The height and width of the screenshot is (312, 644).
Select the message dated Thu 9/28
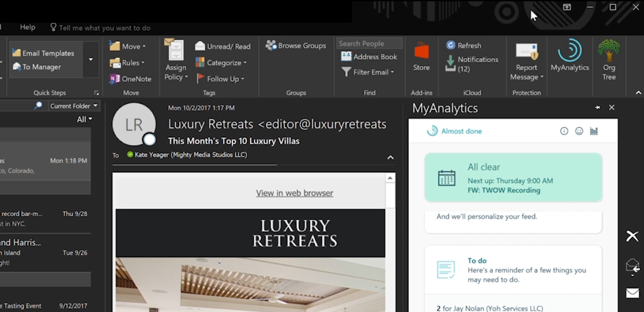pyautogui.click(x=45, y=219)
